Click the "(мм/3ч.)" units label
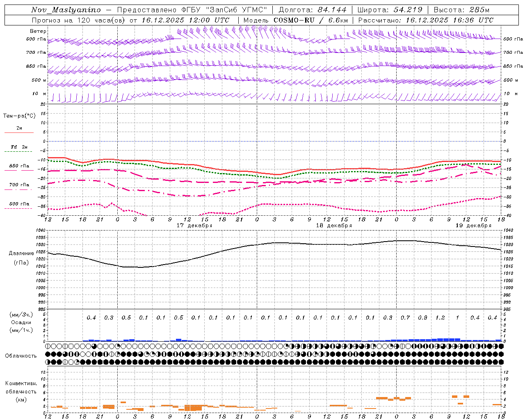Image resolution: width=525 pixels, height=420 pixels. [x=21, y=315]
